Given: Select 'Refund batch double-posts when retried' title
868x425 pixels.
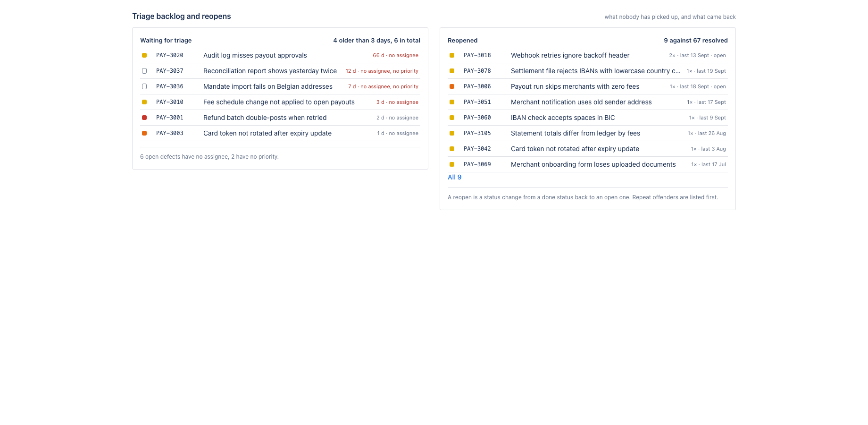Looking at the screenshot, I should pyautogui.click(x=265, y=118).
